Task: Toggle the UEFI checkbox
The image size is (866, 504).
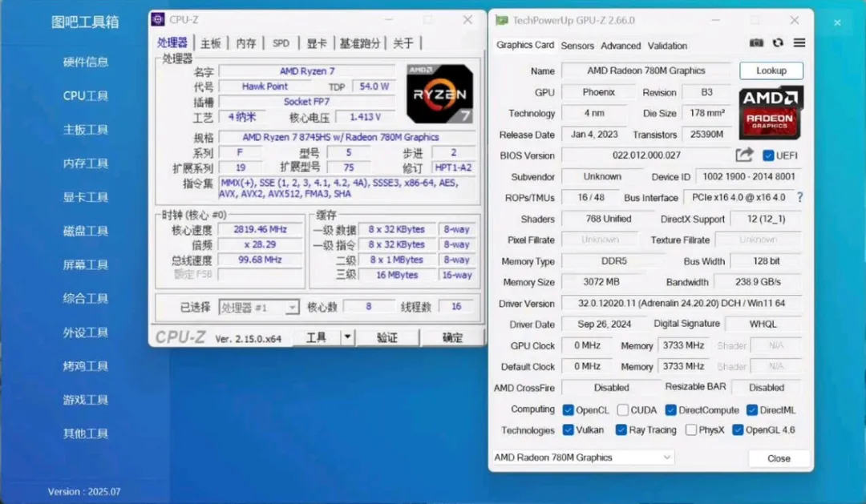Action: (x=767, y=155)
